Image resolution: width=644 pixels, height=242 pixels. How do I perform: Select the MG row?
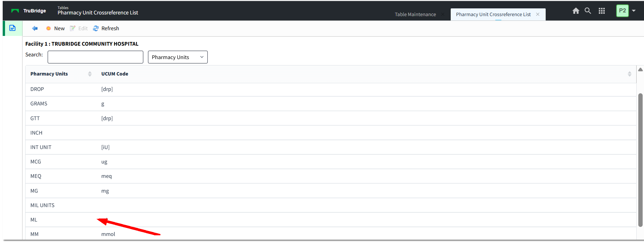tap(331, 191)
